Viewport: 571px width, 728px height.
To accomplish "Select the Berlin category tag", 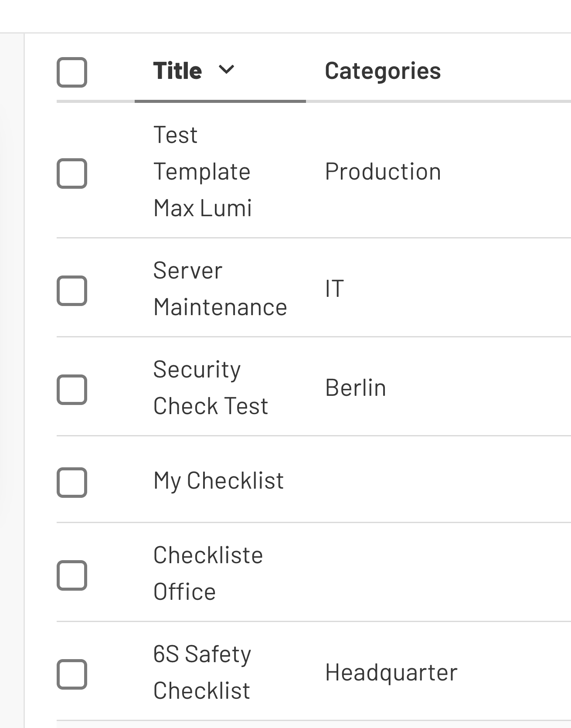I will [x=356, y=387].
